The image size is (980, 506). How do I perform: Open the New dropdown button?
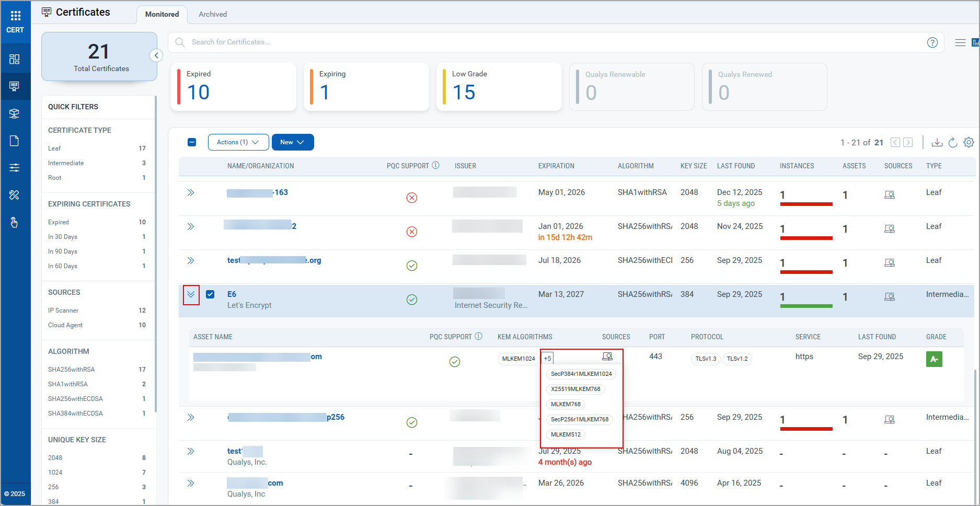292,142
